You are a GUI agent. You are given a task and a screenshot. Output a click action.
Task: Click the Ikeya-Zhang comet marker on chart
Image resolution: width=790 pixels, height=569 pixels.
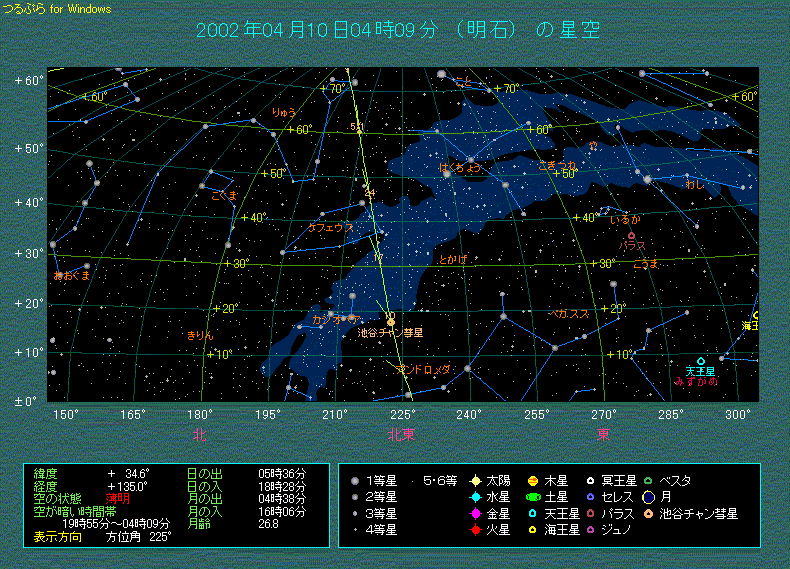coord(390,320)
